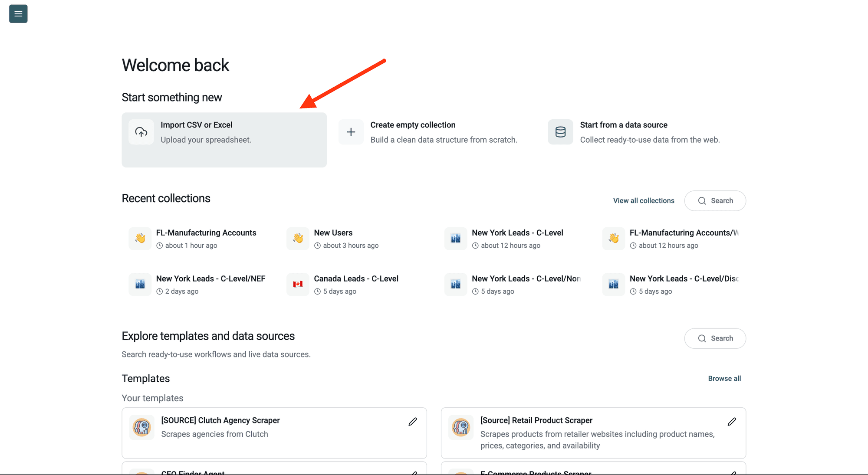Edit the Retail Product Scraper template via pencil icon
Screen dimensions: 868x475
(x=732, y=422)
